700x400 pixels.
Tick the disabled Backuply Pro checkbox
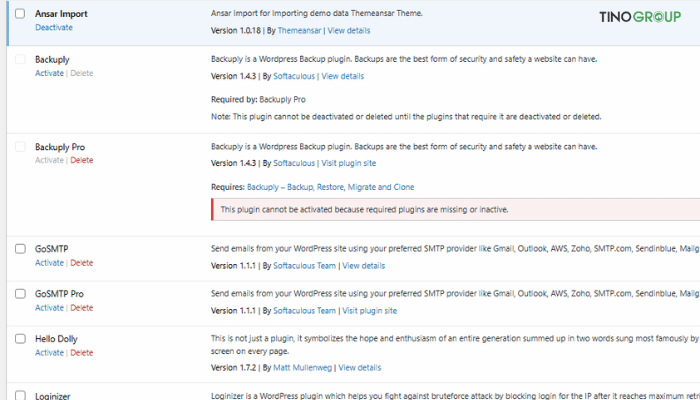[x=20, y=146]
